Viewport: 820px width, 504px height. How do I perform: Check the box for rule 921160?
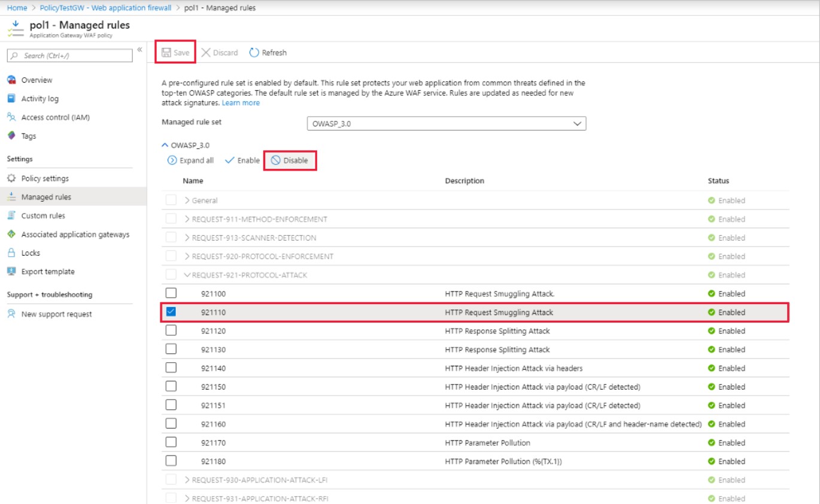(x=171, y=423)
